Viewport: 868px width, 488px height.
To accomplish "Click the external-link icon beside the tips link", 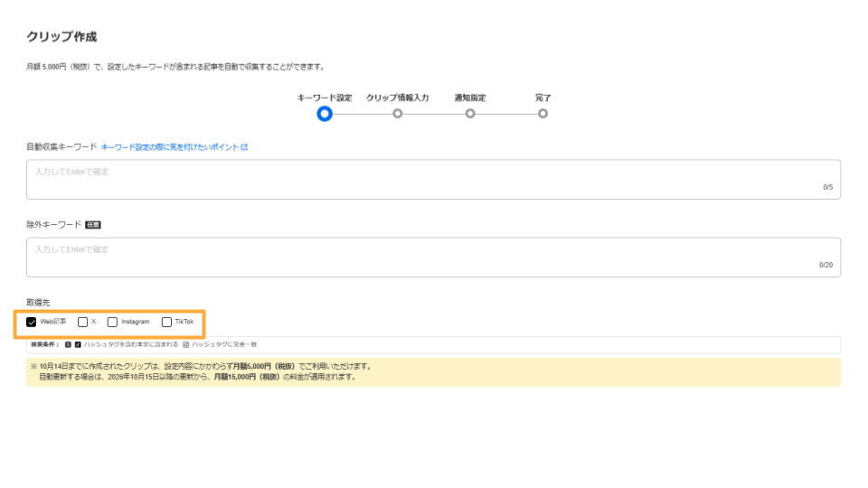I will tap(244, 147).
